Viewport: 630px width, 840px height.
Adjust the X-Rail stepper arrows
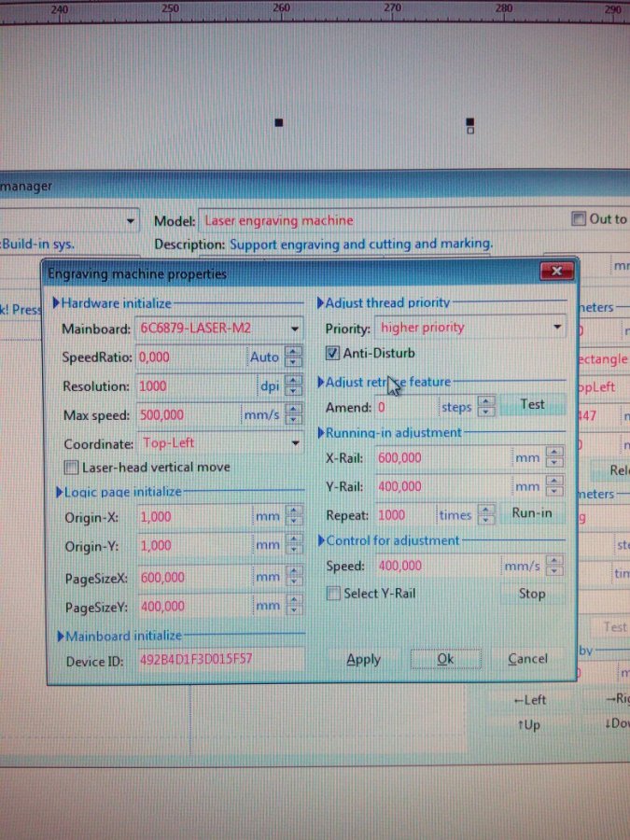coord(554,458)
